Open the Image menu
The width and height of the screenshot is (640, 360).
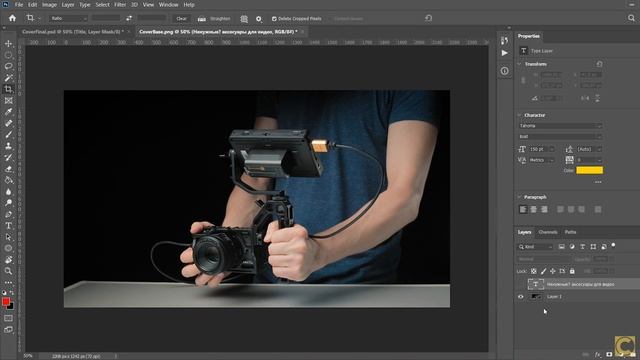point(49,5)
